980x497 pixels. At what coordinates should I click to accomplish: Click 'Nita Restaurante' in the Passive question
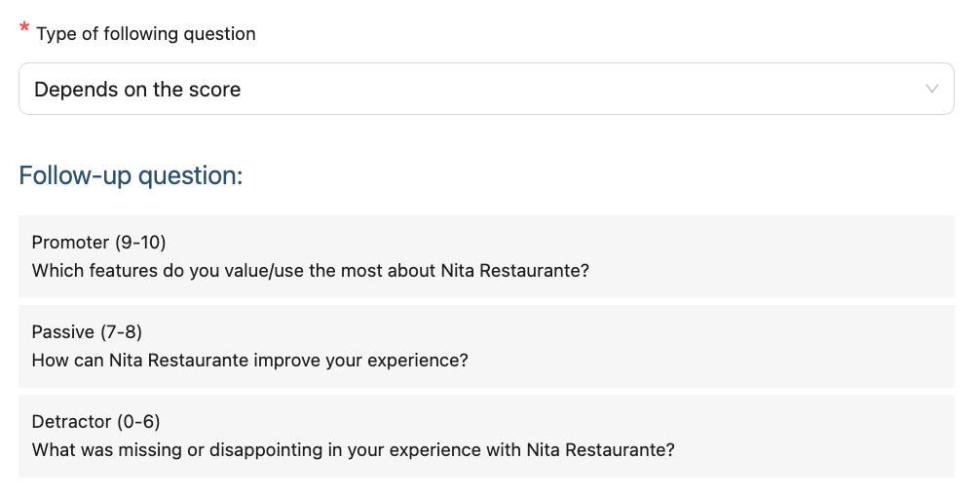[178, 361]
